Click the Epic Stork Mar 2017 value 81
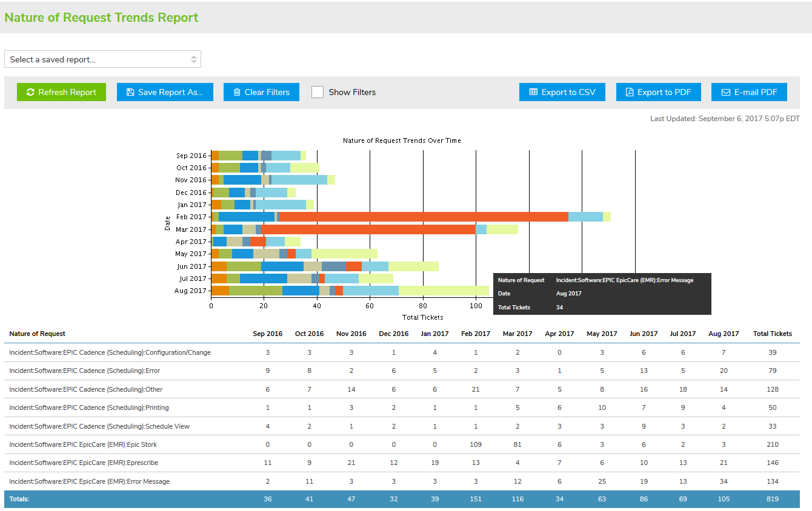The width and height of the screenshot is (812, 511). [x=517, y=444]
